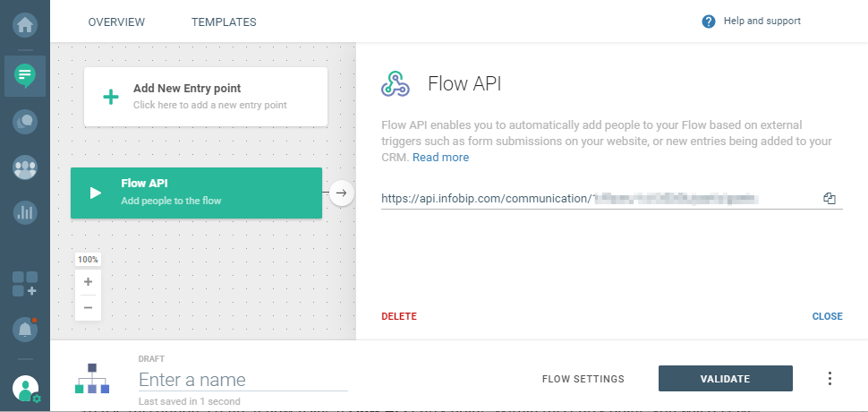
Task: Open the people group sidebar icon
Action: pos(25,167)
